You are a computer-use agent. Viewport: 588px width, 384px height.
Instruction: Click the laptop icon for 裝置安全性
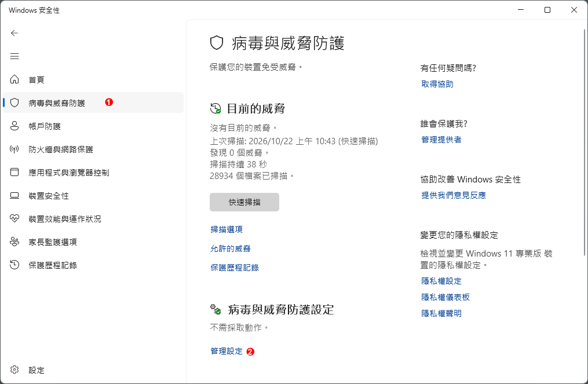tap(14, 195)
